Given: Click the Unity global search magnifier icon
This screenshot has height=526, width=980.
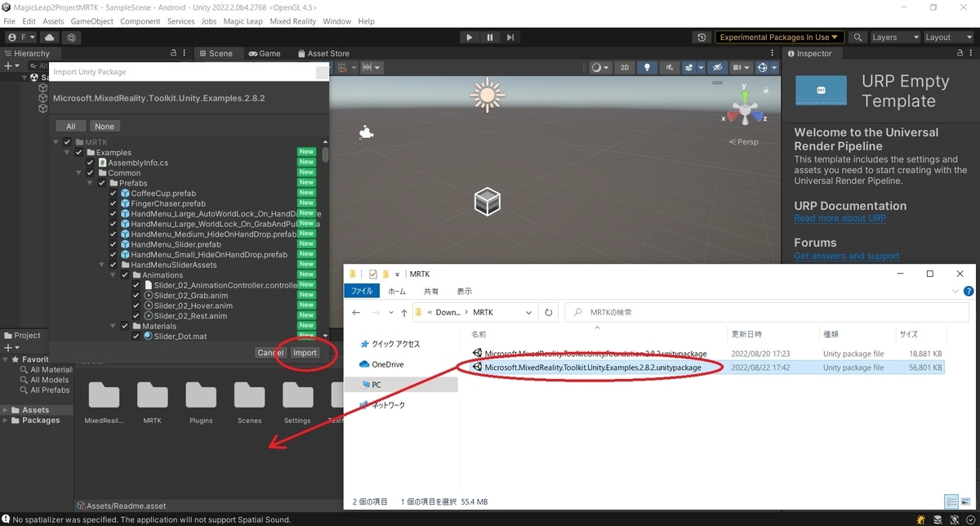Looking at the screenshot, I should point(857,38).
